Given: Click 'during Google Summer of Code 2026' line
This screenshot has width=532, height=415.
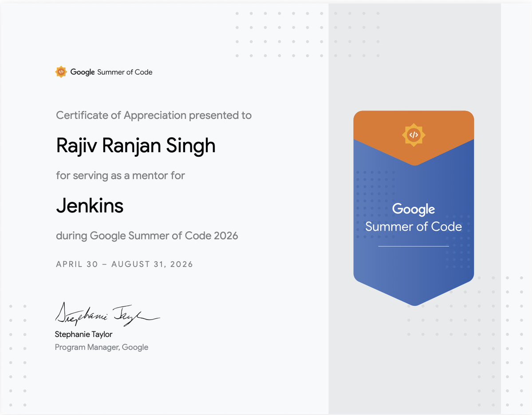Looking at the screenshot, I should (x=147, y=236).
